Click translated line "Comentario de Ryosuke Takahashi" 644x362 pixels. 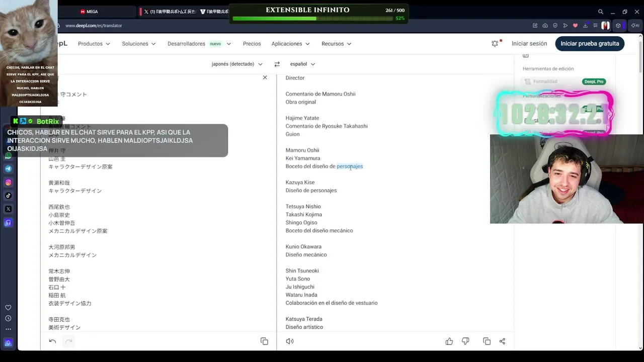pos(327,126)
